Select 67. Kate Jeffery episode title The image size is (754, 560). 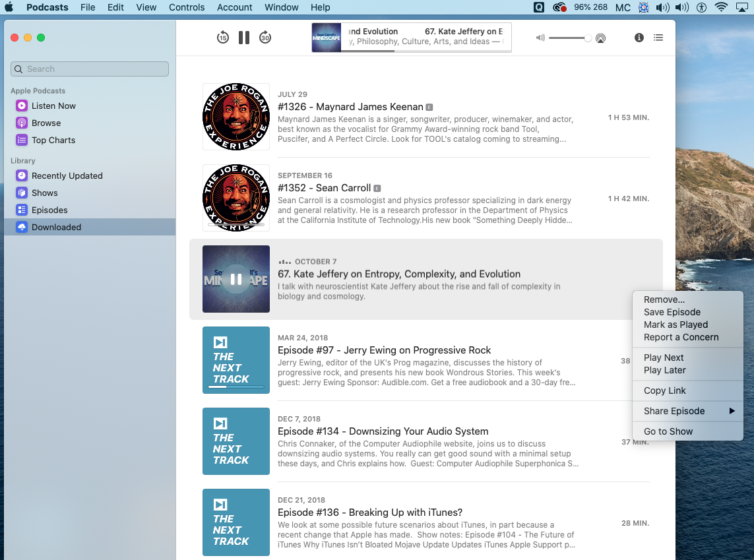tap(399, 274)
